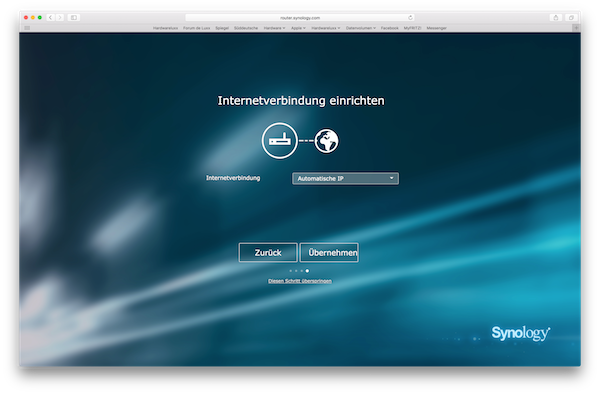
Task: Close the Safari window with red button
Action: [x=26, y=18]
